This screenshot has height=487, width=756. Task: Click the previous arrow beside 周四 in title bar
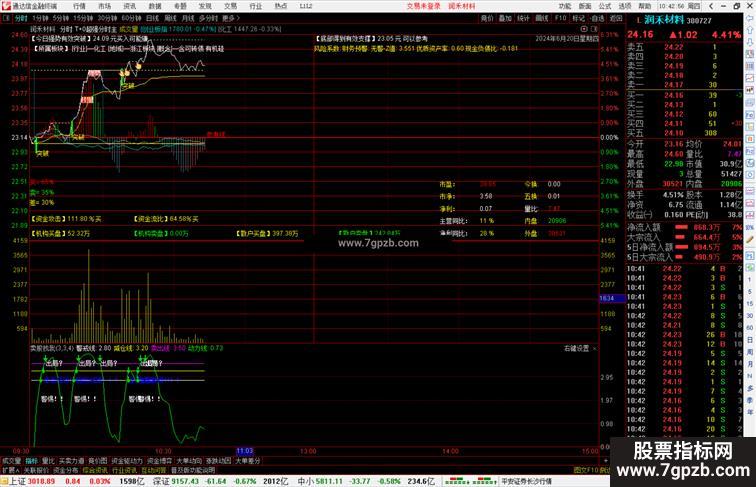[x=711, y=6]
